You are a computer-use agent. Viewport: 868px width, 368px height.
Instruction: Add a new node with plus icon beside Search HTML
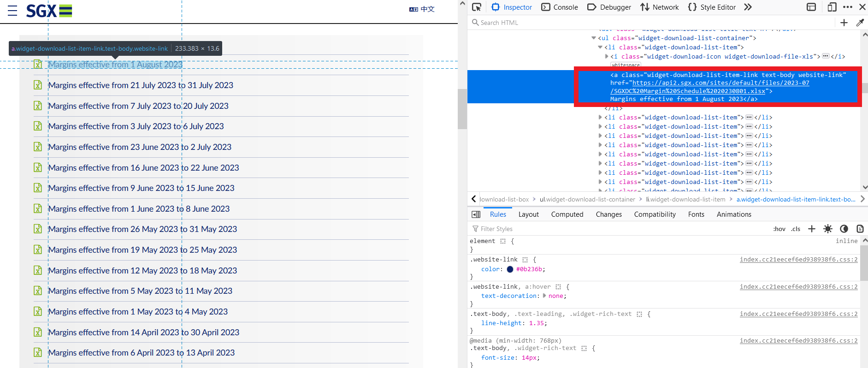point(844,23)
